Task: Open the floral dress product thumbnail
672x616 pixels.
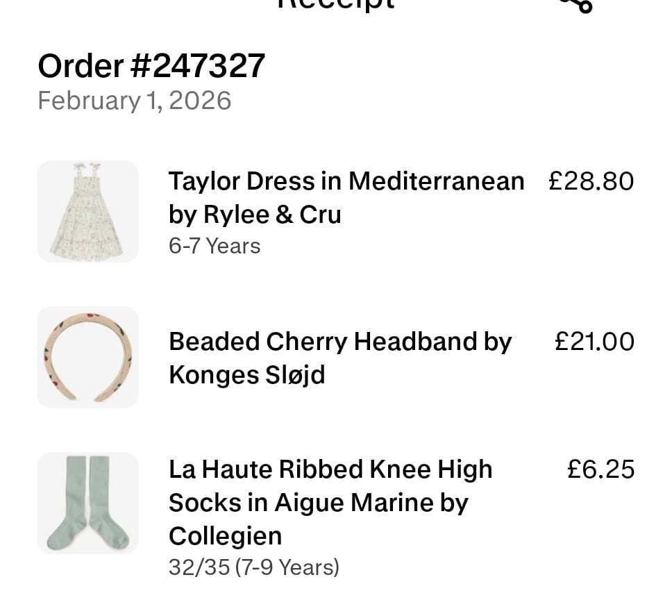Action: point(87,211)
